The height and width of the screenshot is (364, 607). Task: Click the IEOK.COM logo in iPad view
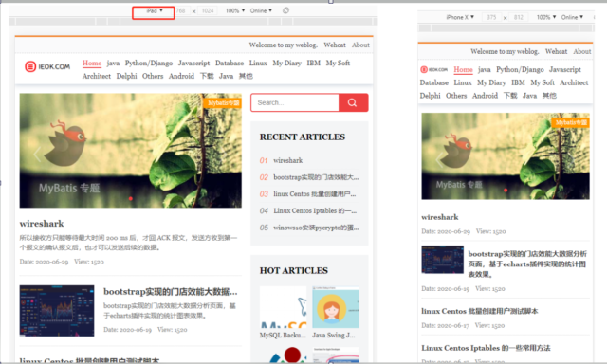click(47, 66)
